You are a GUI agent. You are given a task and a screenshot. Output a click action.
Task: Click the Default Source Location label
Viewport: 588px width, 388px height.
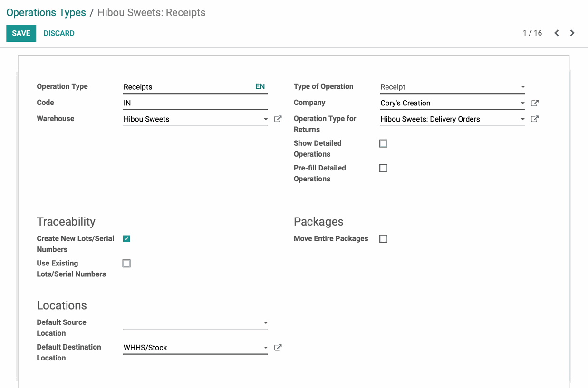coord(62,328)
